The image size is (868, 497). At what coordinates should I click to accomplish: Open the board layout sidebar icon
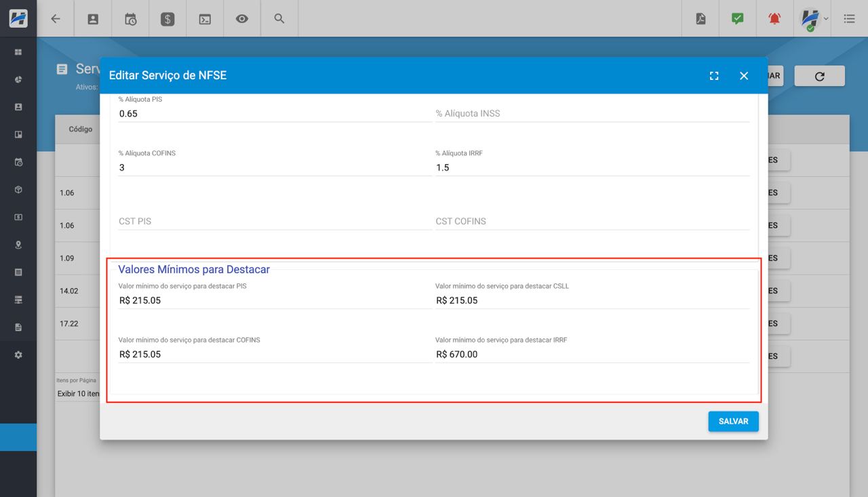click(x=18, y=134)
